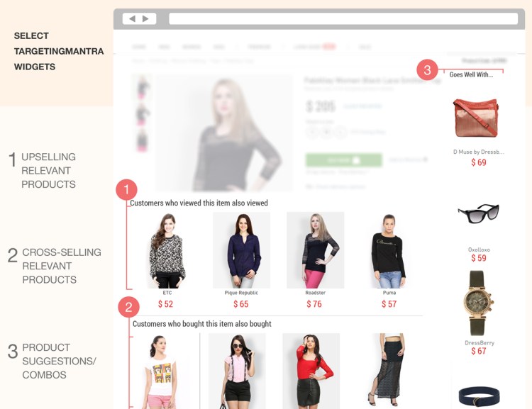532x409 pixels.
Task: Click the $ 76 Roadster price
Action: [314, 304]
